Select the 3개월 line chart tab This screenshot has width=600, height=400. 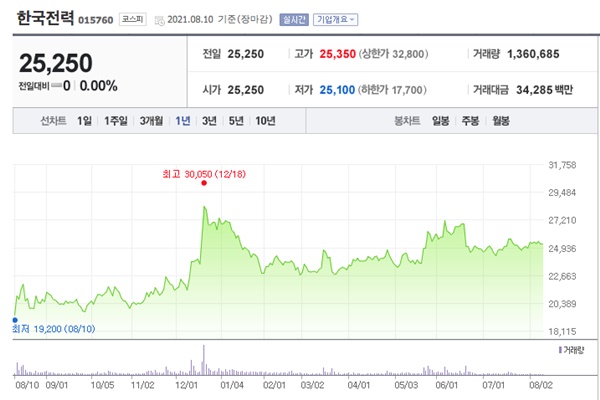pos(151,121)
